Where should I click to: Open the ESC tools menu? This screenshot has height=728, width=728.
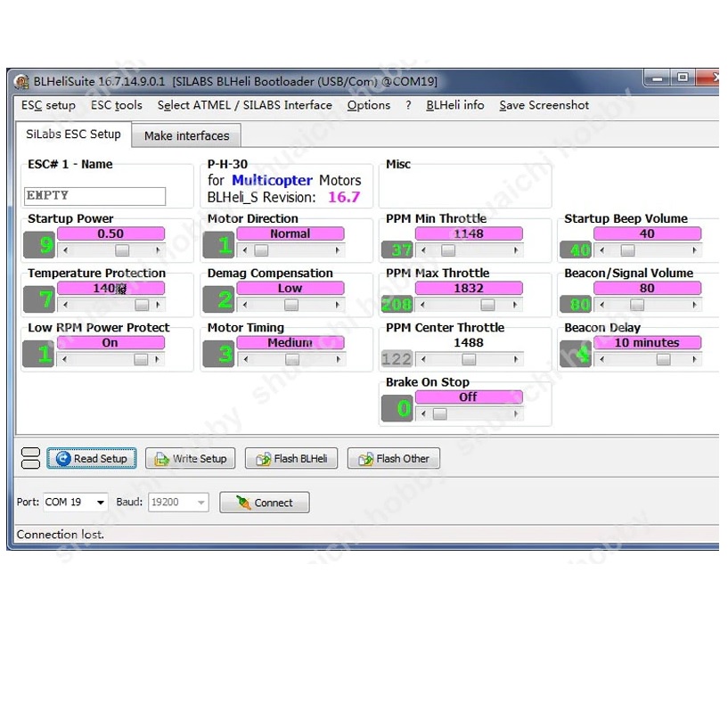click(117, 105)
